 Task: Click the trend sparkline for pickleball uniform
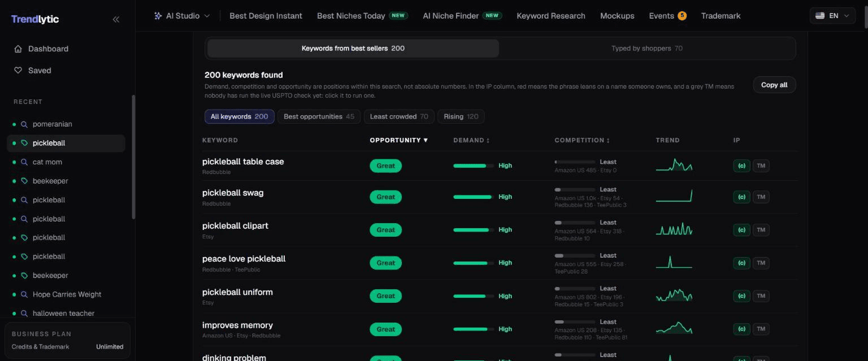pos(674,295)
